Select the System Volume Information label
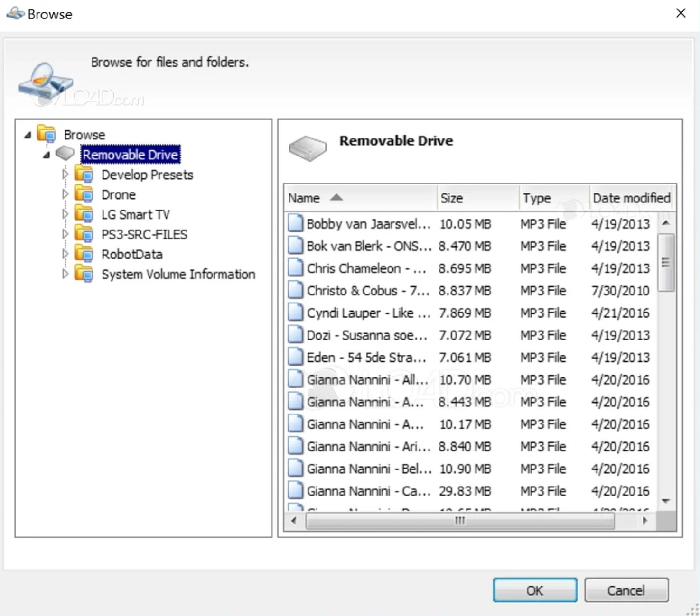This screenshot has height=616, width=700. point(178,274)
